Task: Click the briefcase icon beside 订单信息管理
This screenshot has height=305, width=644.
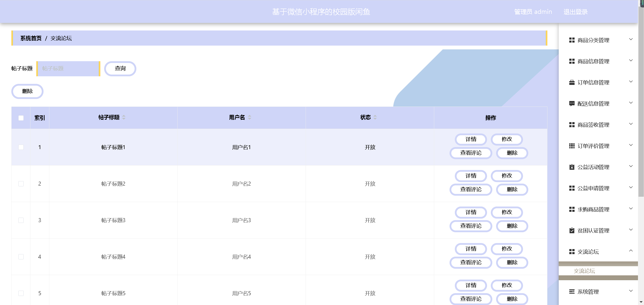Action: click(x=572, y=82)
